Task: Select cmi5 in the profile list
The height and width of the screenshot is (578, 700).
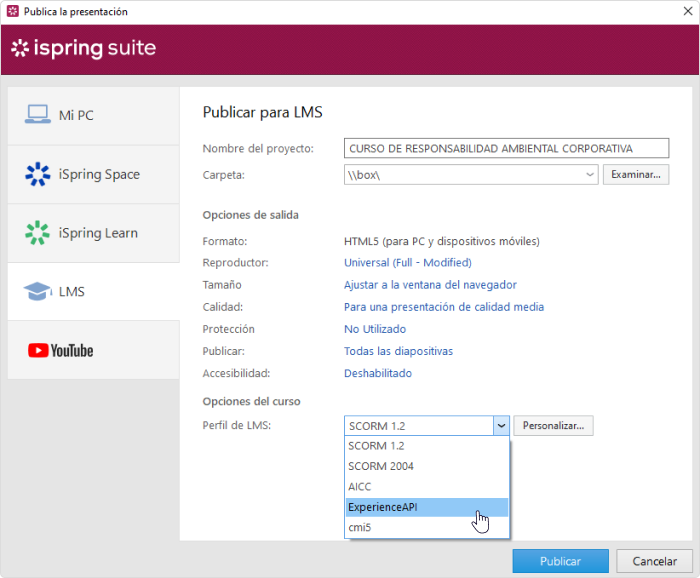Action: click(x=427, y=528)
